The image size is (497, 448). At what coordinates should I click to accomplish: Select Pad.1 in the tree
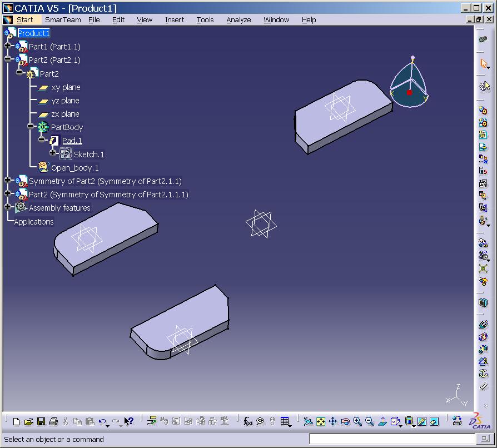72,141
